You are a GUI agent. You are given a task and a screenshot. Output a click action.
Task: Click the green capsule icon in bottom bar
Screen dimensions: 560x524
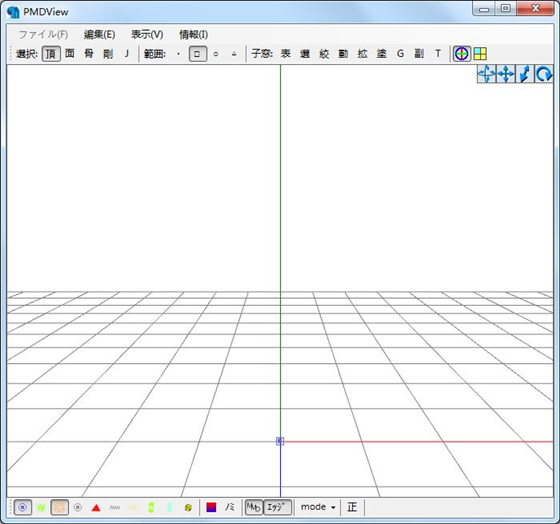(151, 508)
